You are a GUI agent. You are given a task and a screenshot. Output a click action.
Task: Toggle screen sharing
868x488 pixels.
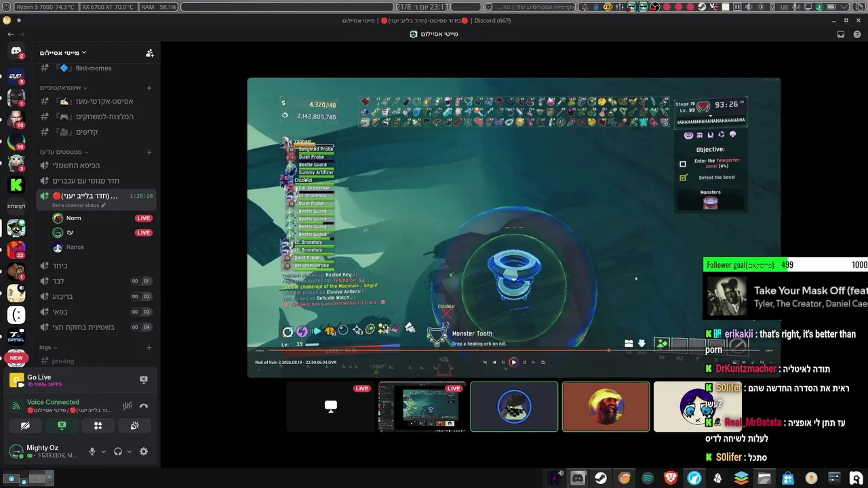[x=62, y=426]
